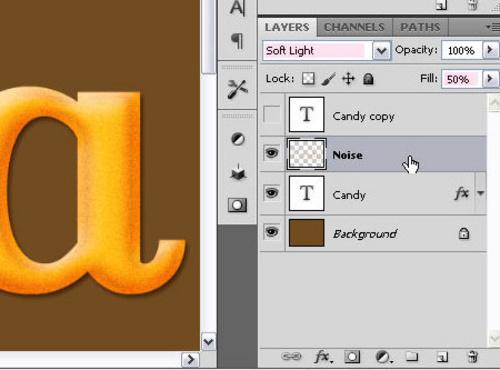Click canvas horizontal scrollbar right arrow
The height and width of the screenshot is (370, 500).
point(191,360)
